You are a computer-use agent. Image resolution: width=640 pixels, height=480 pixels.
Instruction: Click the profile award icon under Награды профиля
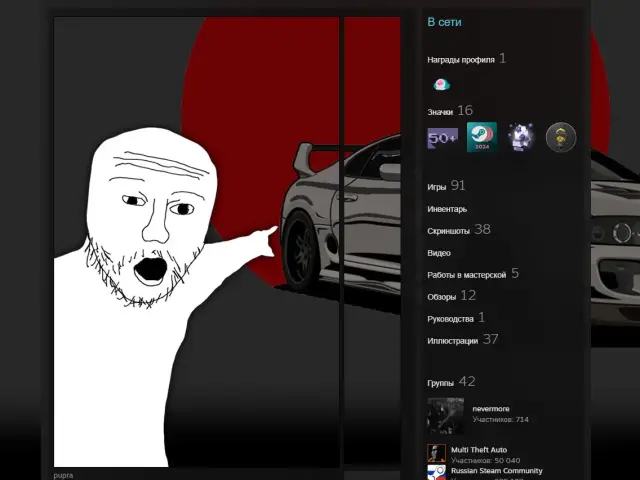pos(441,85)
